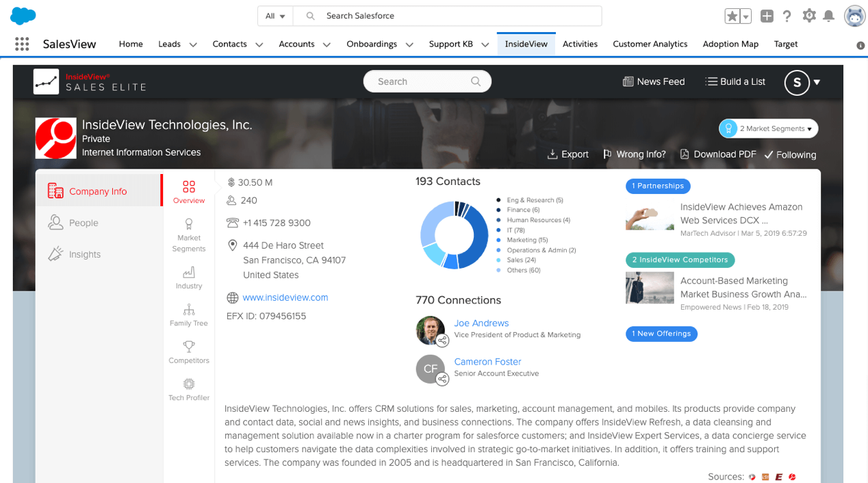Open the S user account menu

point(802,82)
